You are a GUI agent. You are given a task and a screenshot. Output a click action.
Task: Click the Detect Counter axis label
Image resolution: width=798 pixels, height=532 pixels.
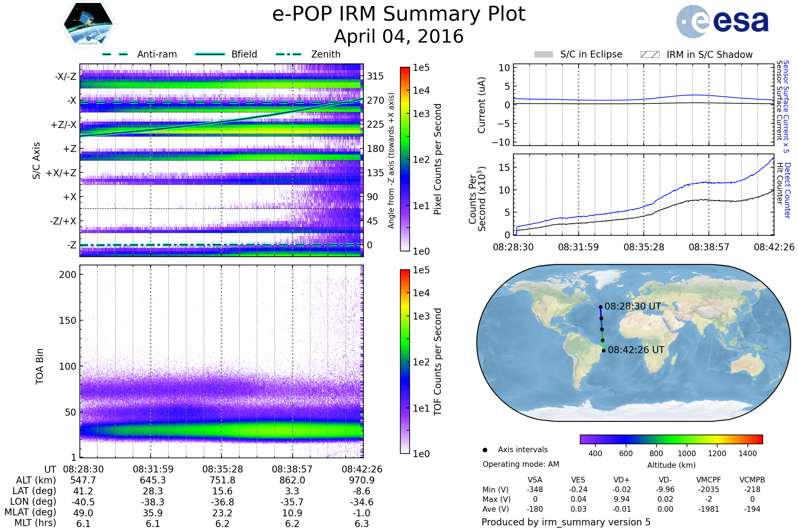coord(787,190)
